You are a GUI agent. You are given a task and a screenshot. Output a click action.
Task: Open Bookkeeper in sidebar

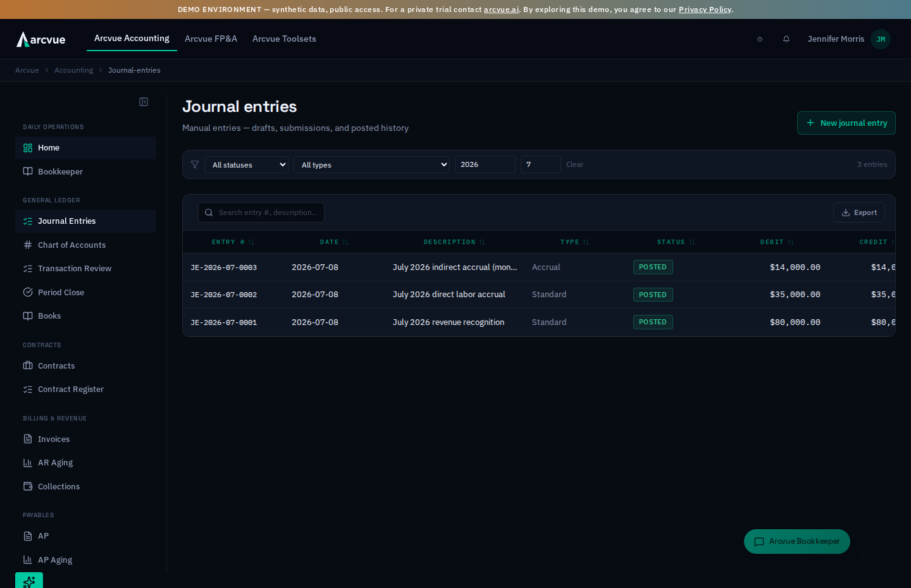(x=85, y=172)
